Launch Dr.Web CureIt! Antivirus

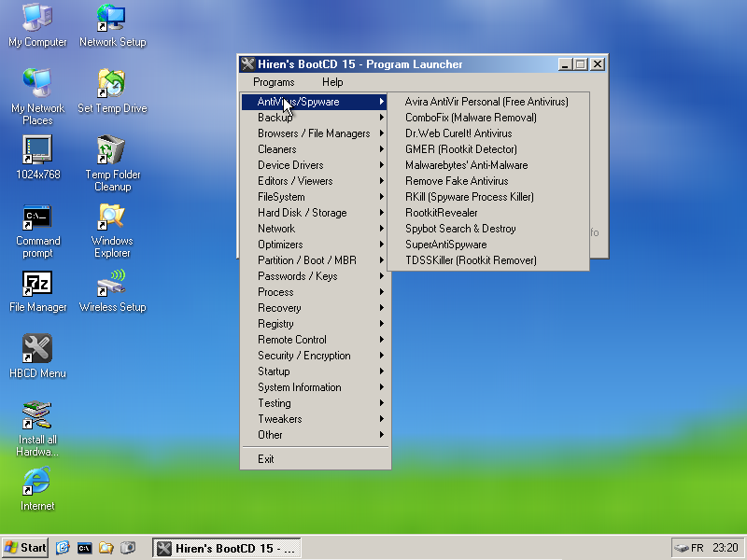488,133
